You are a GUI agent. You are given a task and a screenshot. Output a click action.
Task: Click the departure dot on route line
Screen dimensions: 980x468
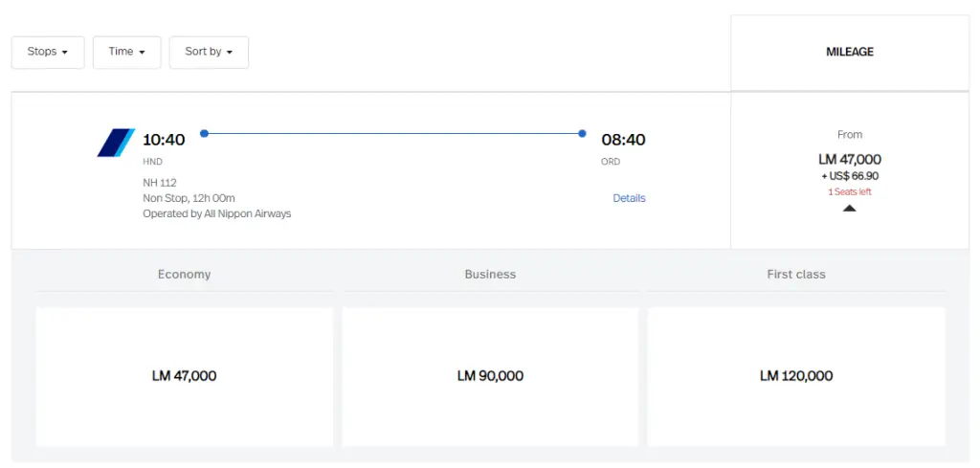[x=205, y=134]
